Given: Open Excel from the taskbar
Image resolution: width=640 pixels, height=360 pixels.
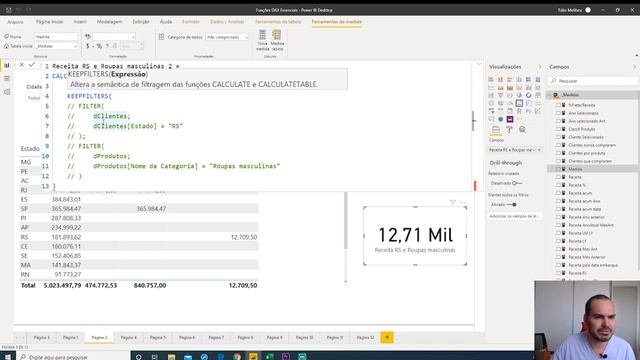Looking at the screenshot, I should (x=269, y=357).
